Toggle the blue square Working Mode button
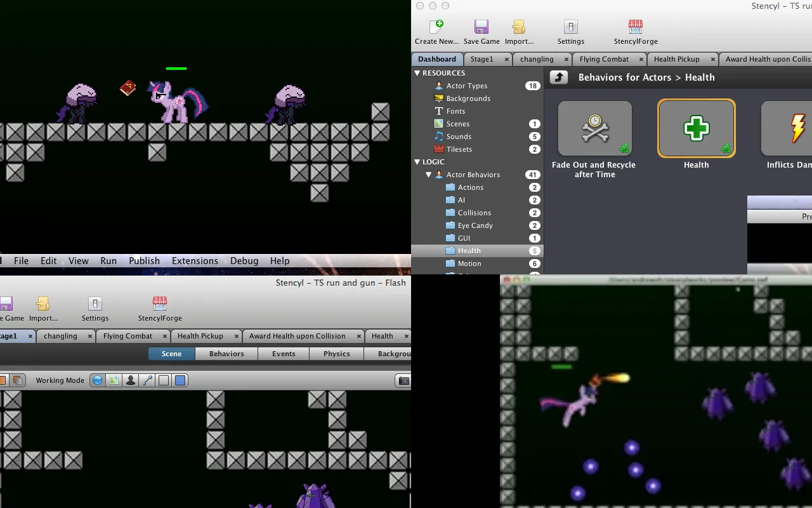The width and height of the screenshot is (812, 508). [x=180, y=380]
